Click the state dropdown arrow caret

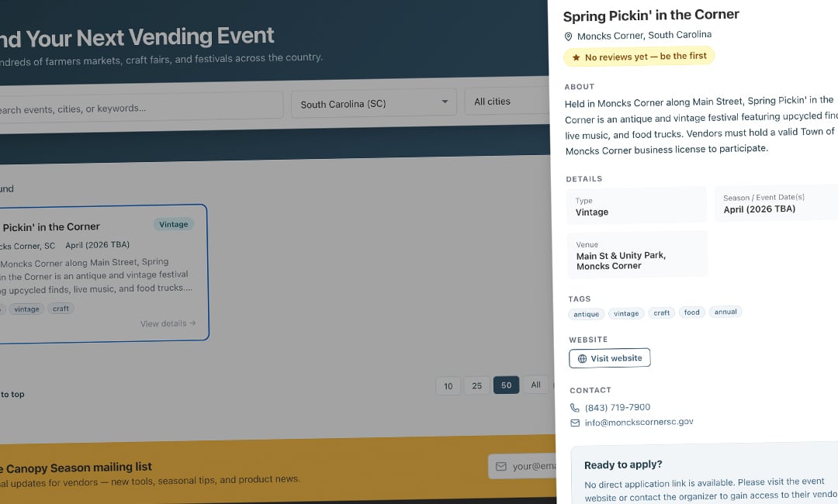coord(445,102)
